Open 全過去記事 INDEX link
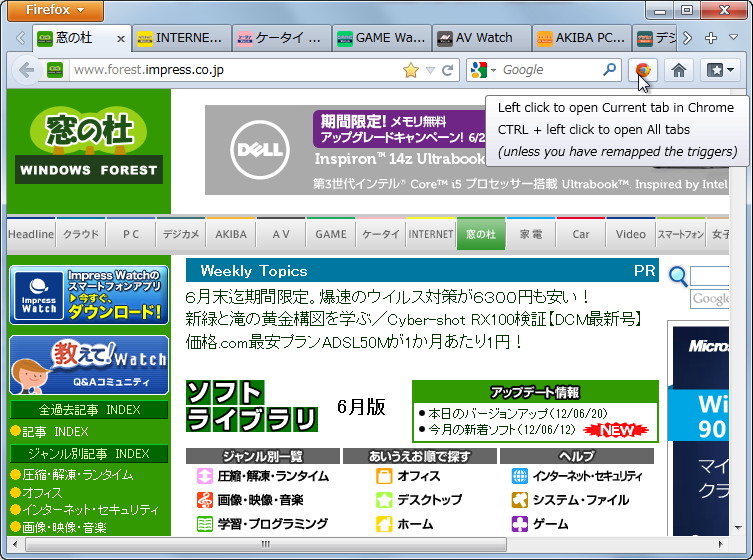The image size is (753, 560). pyautogui.click(x=89, y=410)
